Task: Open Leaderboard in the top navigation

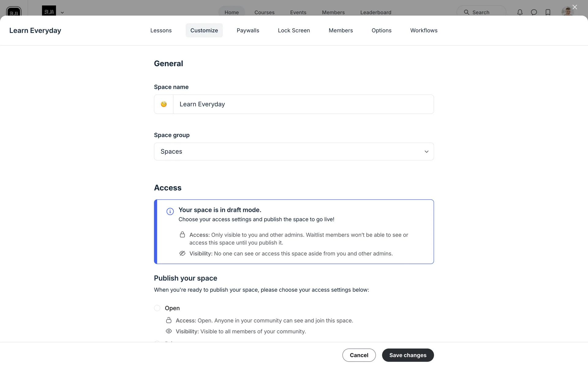Action: (x=375, y=12)
